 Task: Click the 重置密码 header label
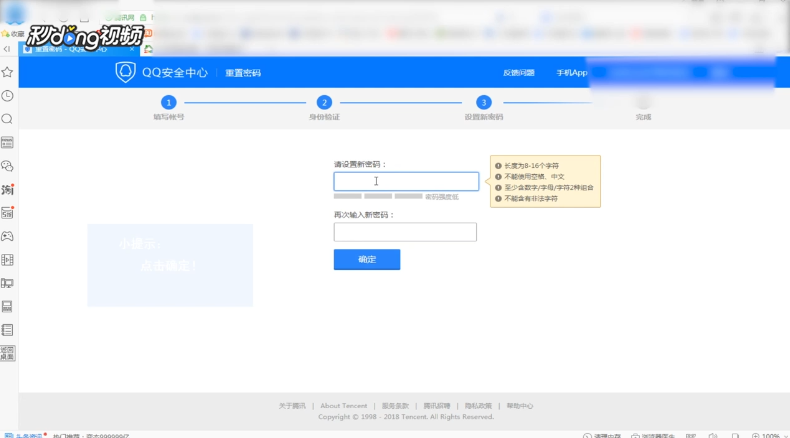243,73
